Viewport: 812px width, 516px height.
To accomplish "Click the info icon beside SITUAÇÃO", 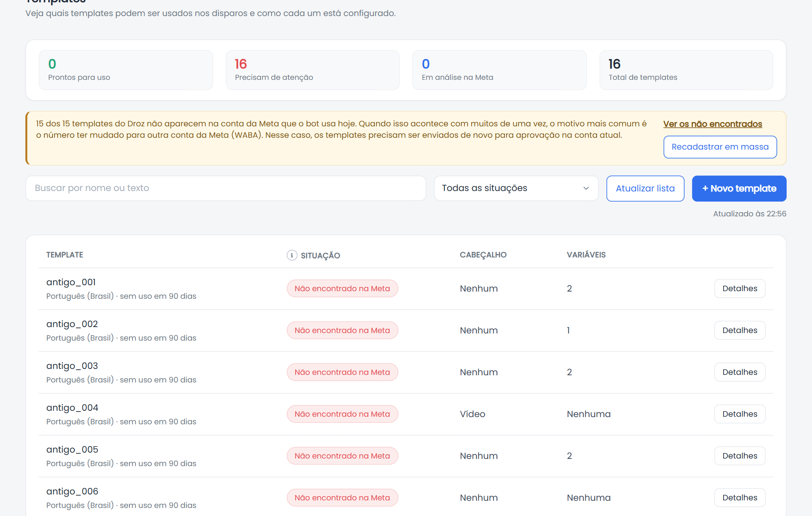I will point(292,255).
